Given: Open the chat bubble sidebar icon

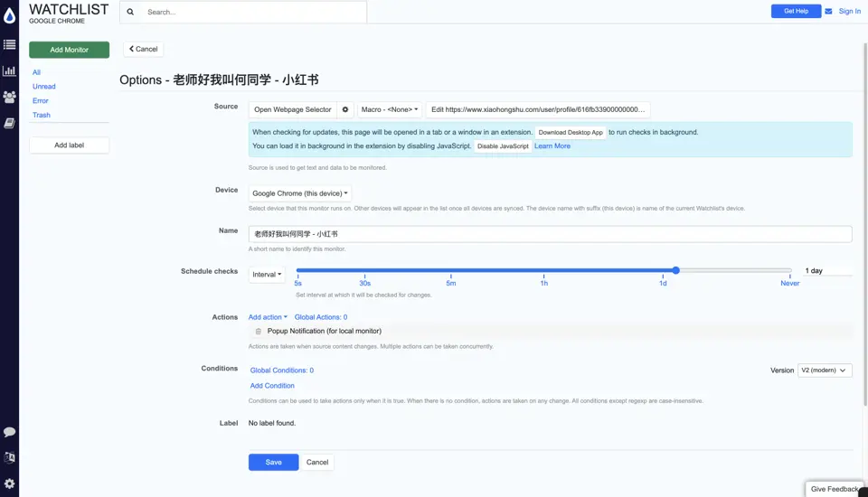Looking at the screenshot, I should (9, 432).
